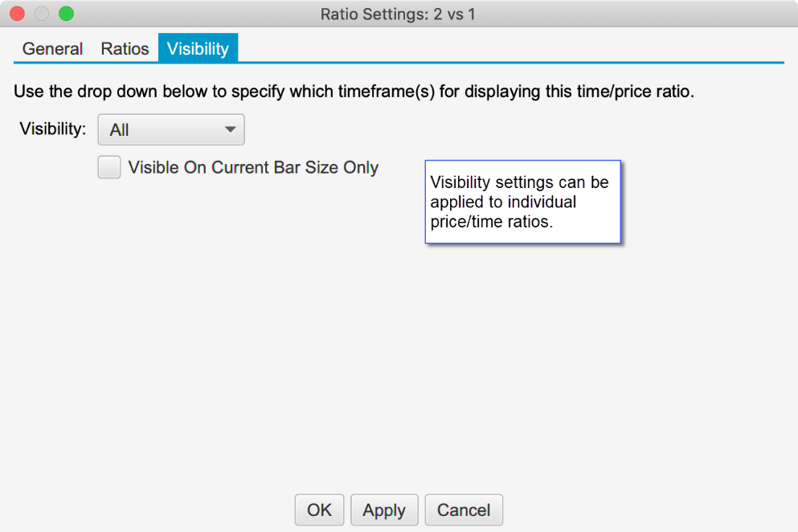Click the word 'All' in the Visibility dropdown
Screen dimensions: 798x532
120,130
